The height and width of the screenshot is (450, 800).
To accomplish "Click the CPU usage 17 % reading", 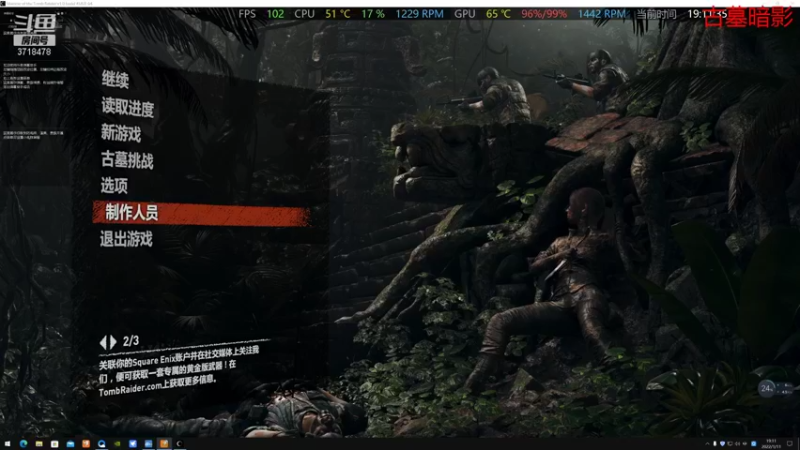I will click(373, 14).
